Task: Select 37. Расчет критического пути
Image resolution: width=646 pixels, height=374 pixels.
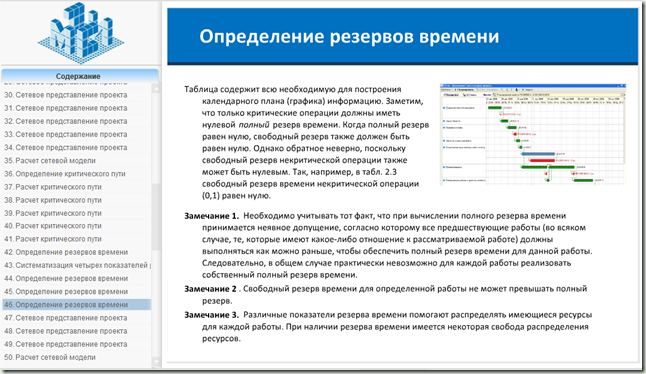Action: (77, 187)
